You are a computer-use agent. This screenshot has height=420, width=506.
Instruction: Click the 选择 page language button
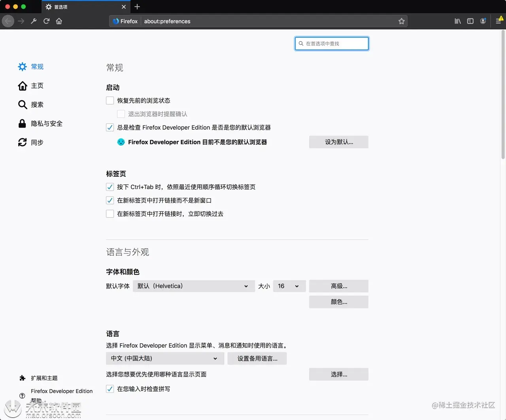click(339, 374)
